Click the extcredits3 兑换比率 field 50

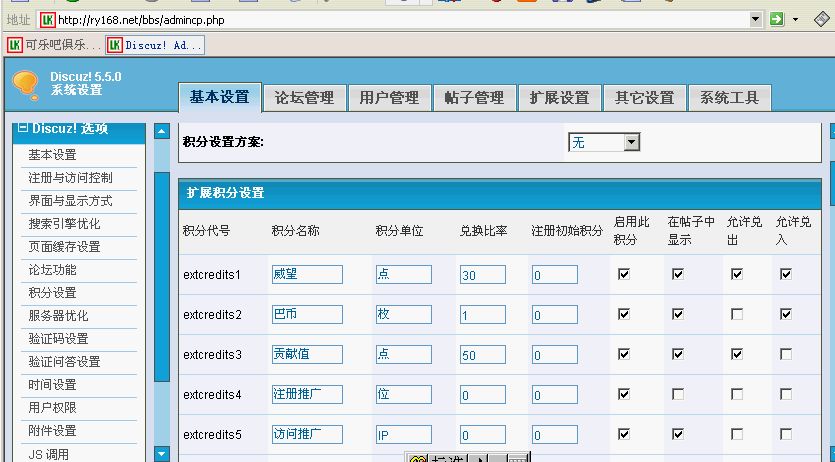pos(482,354)
